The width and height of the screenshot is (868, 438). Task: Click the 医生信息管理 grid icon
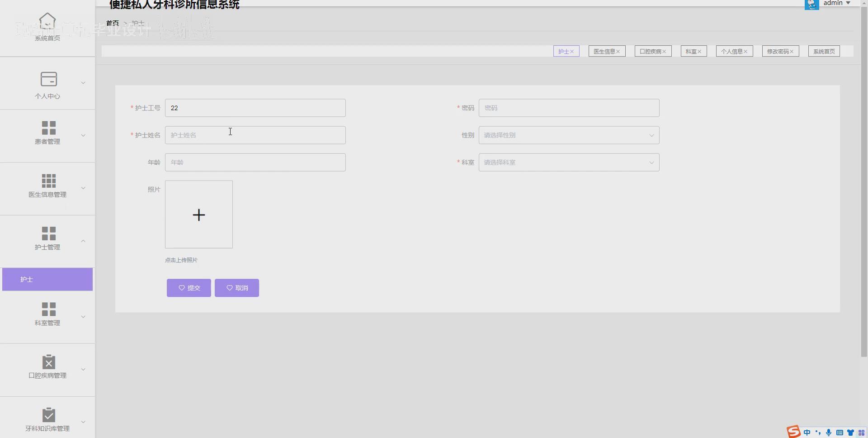(x=48, y=181)
